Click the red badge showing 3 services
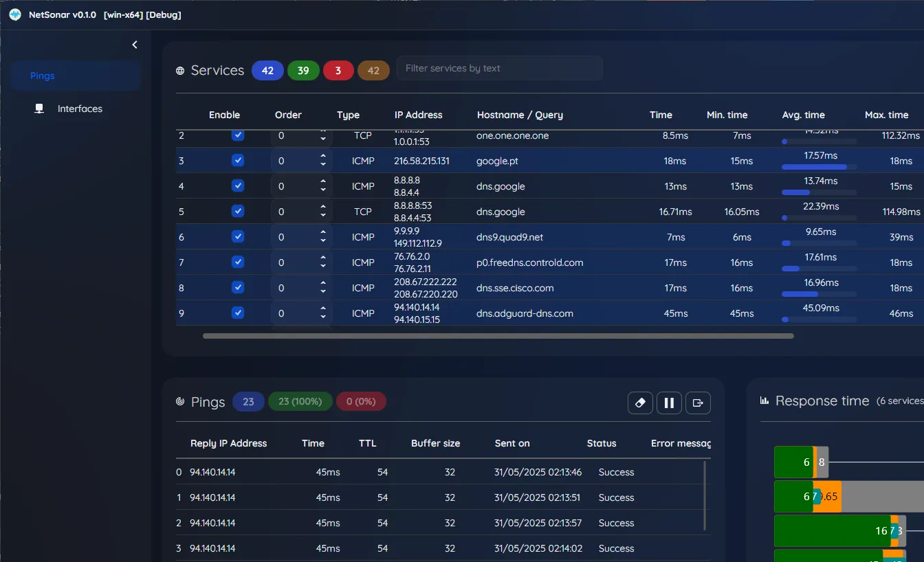The height and width of the screenshot is (562, 924). pyautogui.click(x=338, y=71)
